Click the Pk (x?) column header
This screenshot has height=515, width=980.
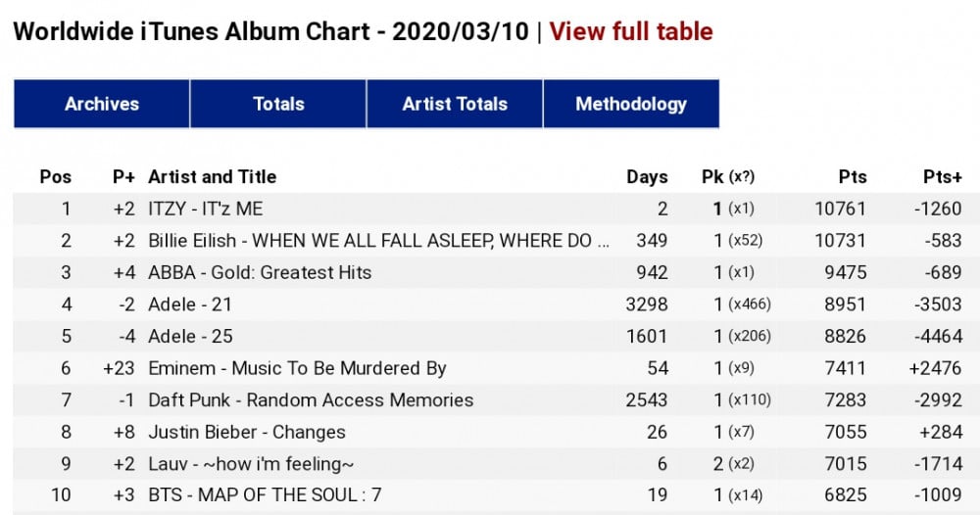pos(728,176)
